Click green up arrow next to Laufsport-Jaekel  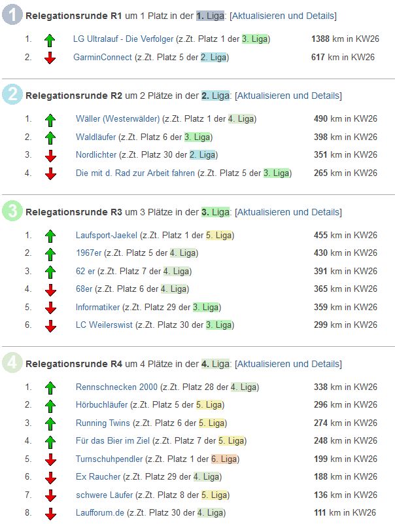click(50, 235)
